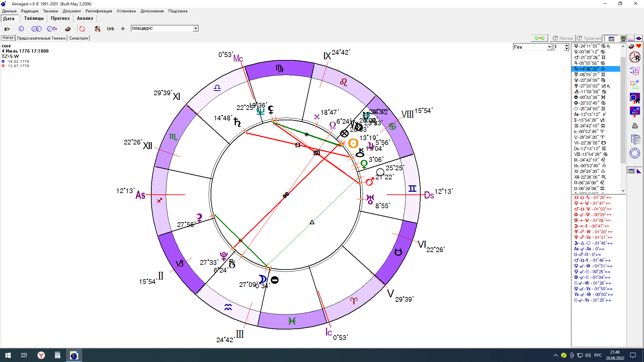Open Task View on taskbar

24,355
